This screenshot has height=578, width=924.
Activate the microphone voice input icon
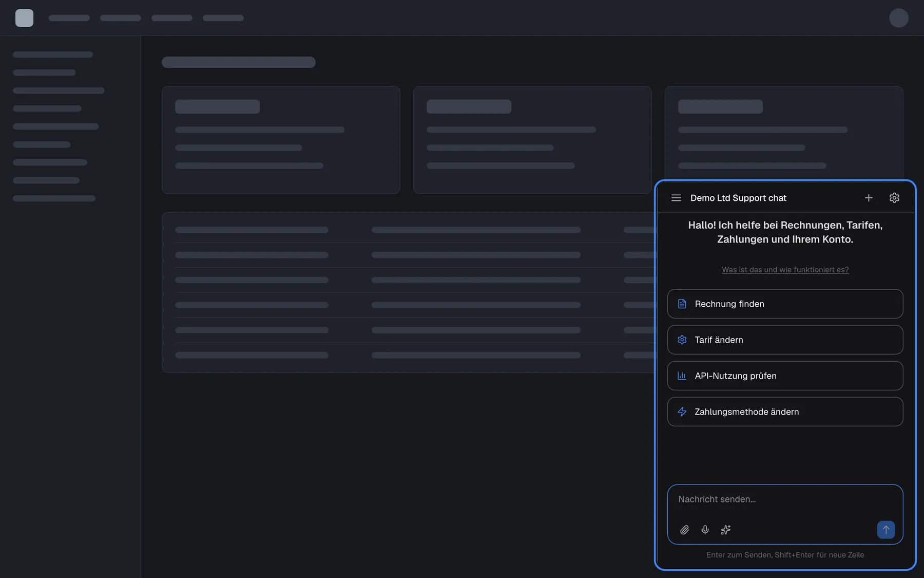pos(705,530)
